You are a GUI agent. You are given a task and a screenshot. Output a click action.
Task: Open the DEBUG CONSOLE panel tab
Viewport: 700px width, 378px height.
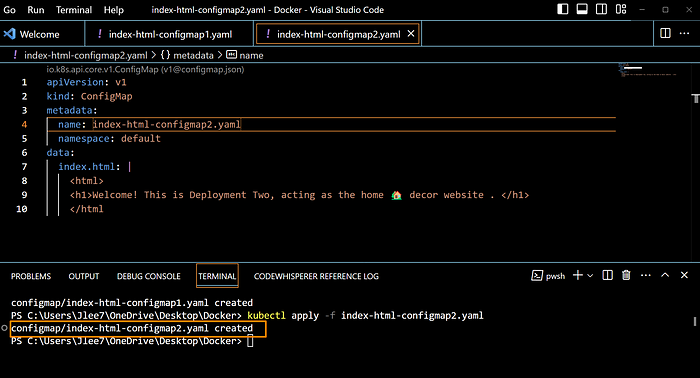point(149,276)
